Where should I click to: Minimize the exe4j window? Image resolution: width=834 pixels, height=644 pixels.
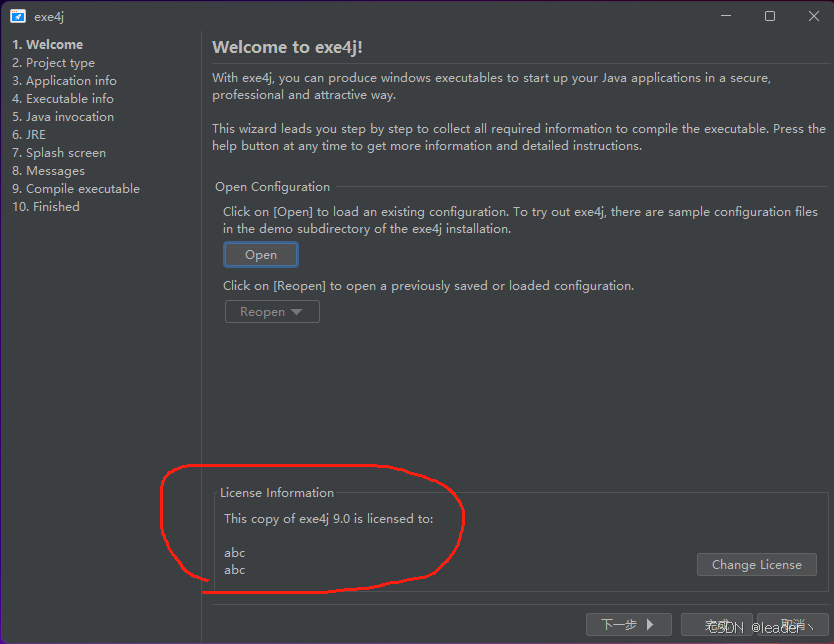click(725, 16)
